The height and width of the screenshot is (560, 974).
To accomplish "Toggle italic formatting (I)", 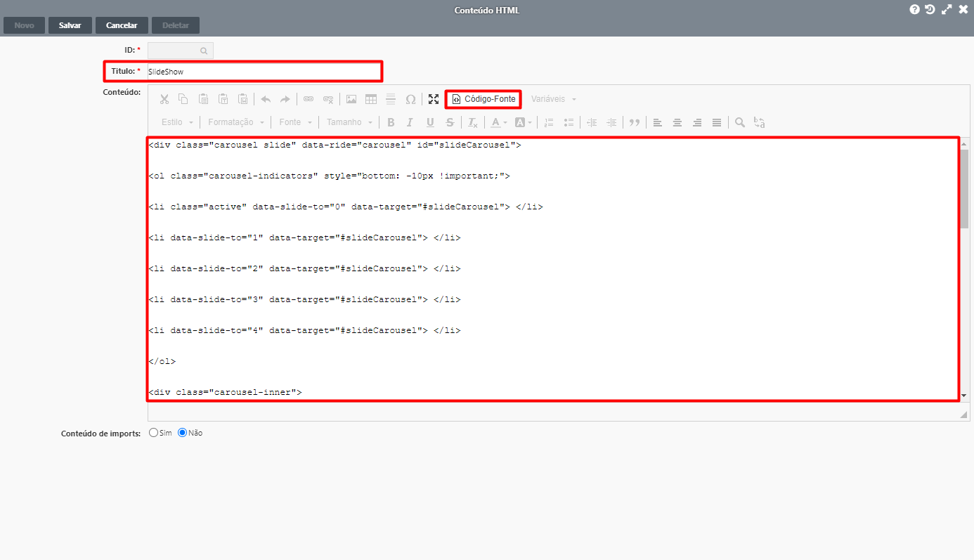I will tap(410, 122).
